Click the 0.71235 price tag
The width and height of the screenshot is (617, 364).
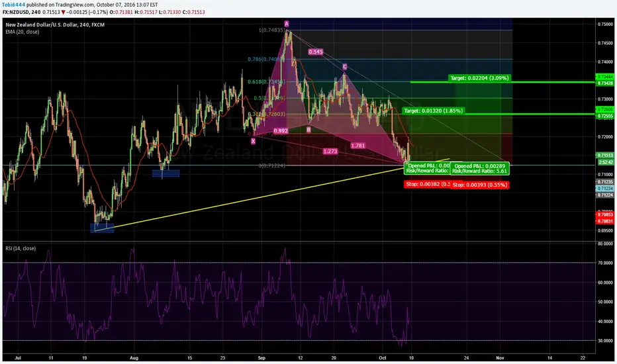tap(605, 182)
